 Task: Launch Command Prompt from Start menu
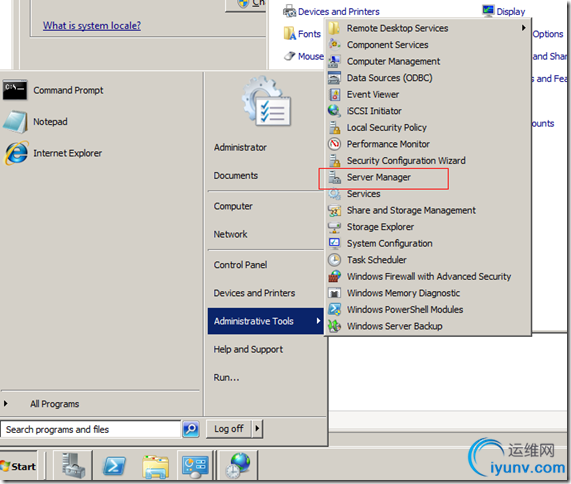coord(68,90)
